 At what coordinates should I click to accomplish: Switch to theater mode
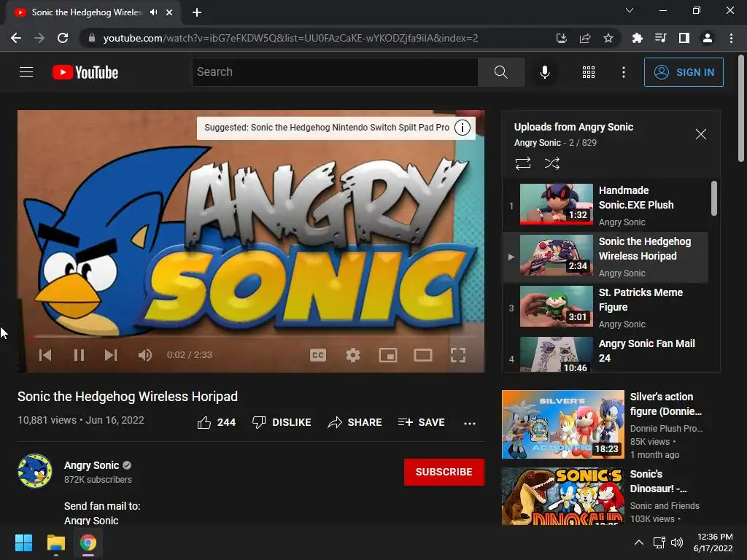423,355
